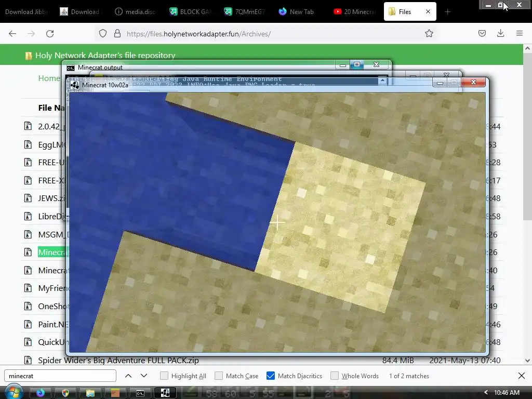
Task: Click file icon for the LibreDi row
Action: coord(28,216)
